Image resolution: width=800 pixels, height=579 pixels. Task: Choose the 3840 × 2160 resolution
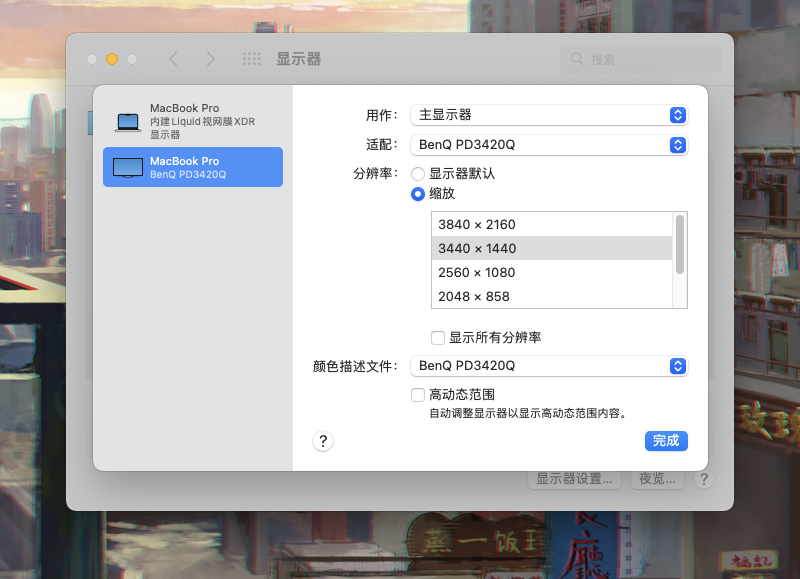(552, 224)
